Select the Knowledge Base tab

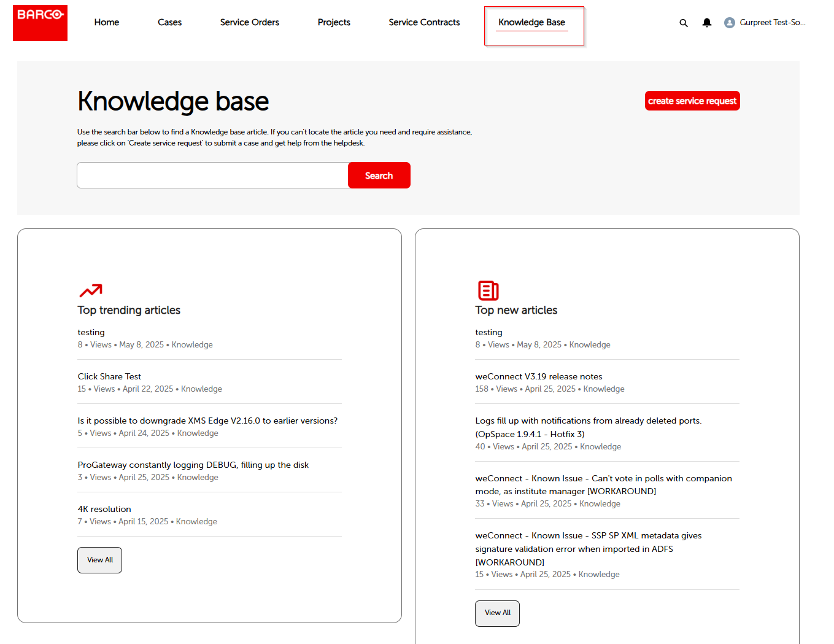[531, 23]
